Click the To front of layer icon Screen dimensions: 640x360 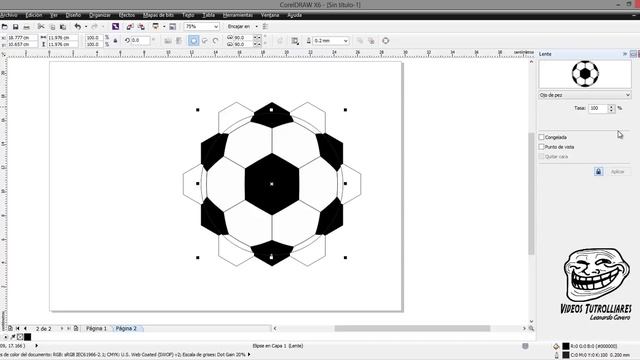tap(360, 40)
